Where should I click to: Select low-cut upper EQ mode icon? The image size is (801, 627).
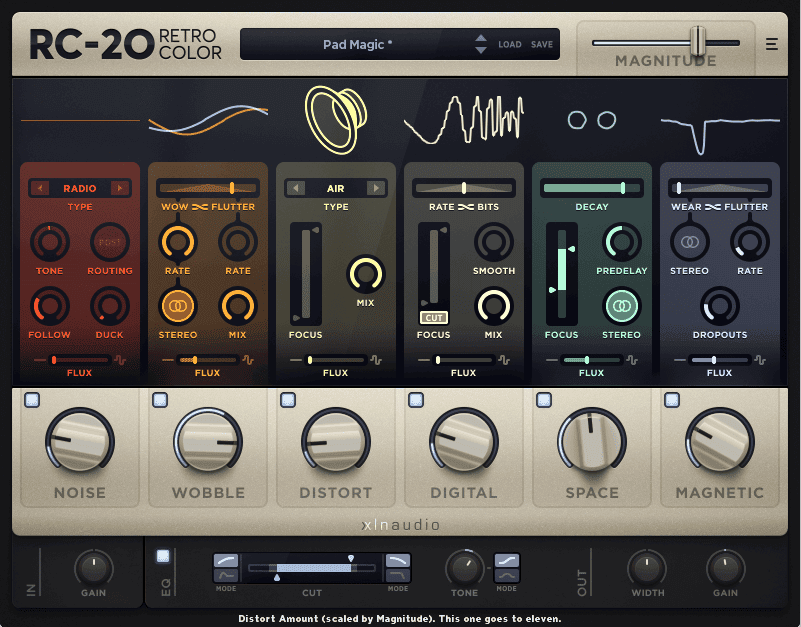226,561
